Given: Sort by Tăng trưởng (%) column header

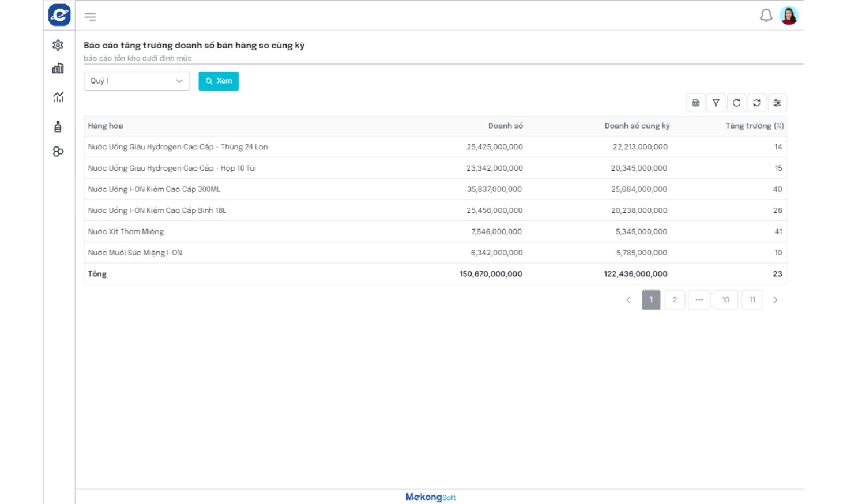Looking at the screenshot, I should tap(754, 126).
